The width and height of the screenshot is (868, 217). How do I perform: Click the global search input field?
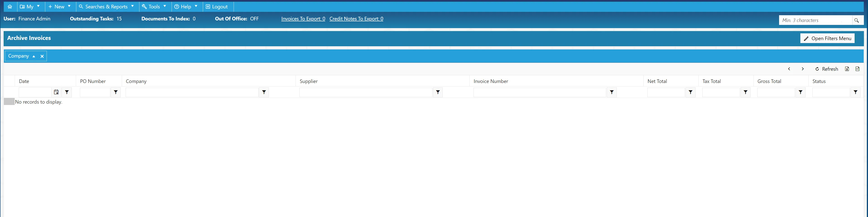(x=815, y=20)
